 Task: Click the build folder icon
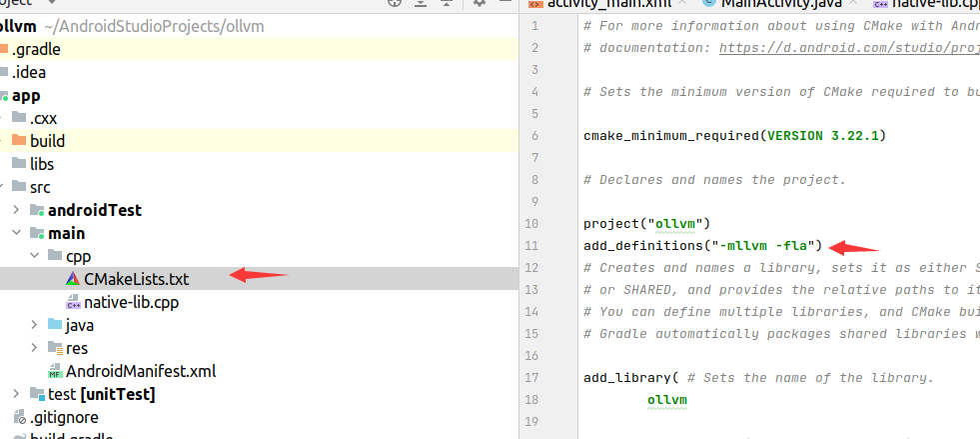19,141
